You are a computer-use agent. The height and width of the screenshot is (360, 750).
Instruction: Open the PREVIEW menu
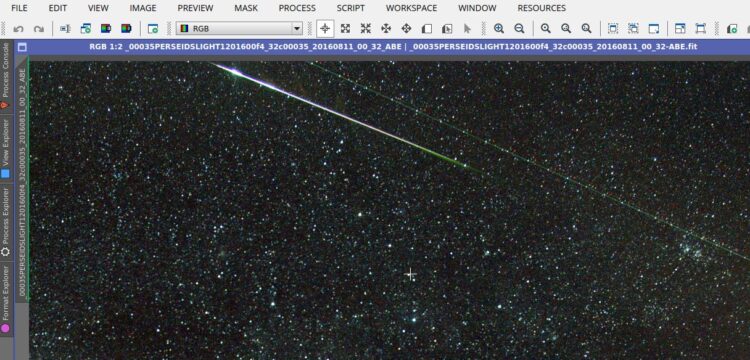[x=195, y=8]
